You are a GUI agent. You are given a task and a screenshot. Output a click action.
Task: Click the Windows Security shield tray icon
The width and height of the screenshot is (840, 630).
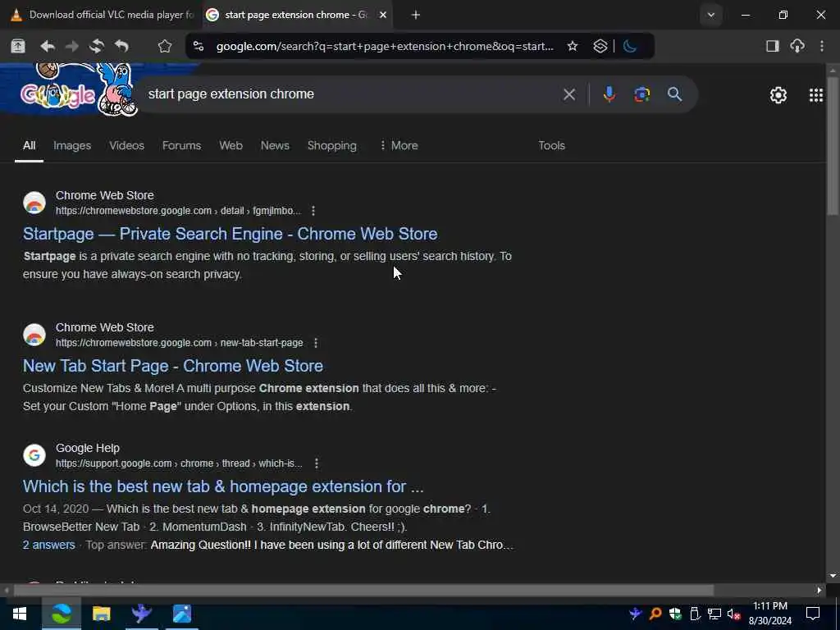click(675, 614)
